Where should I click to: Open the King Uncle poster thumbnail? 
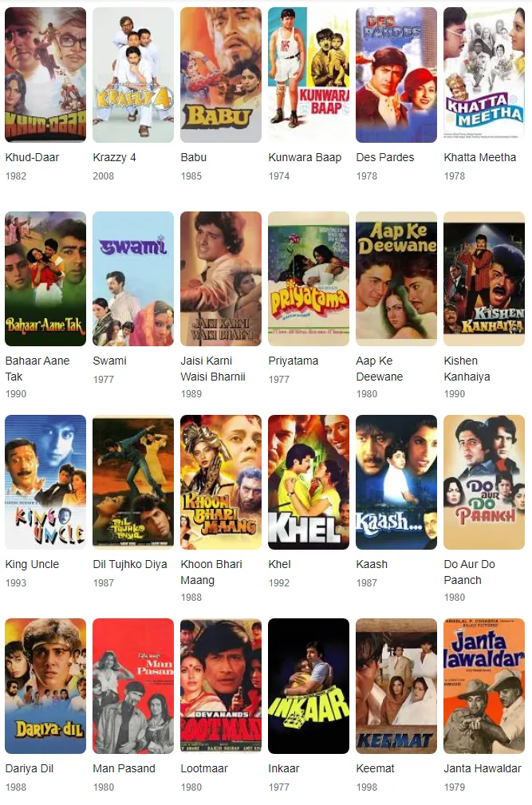click(45, 482)
